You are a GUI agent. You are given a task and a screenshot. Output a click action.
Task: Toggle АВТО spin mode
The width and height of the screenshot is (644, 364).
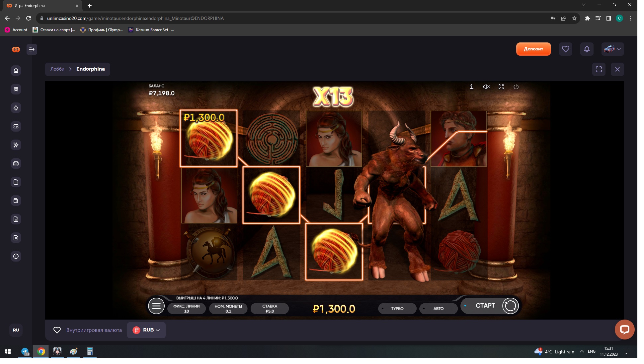click(438, 308)
